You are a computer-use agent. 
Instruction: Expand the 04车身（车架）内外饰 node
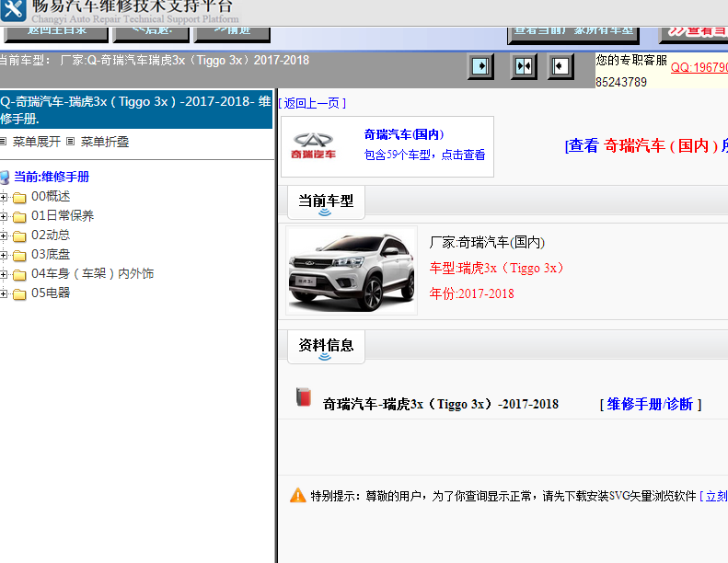click(x=4, y=274)
